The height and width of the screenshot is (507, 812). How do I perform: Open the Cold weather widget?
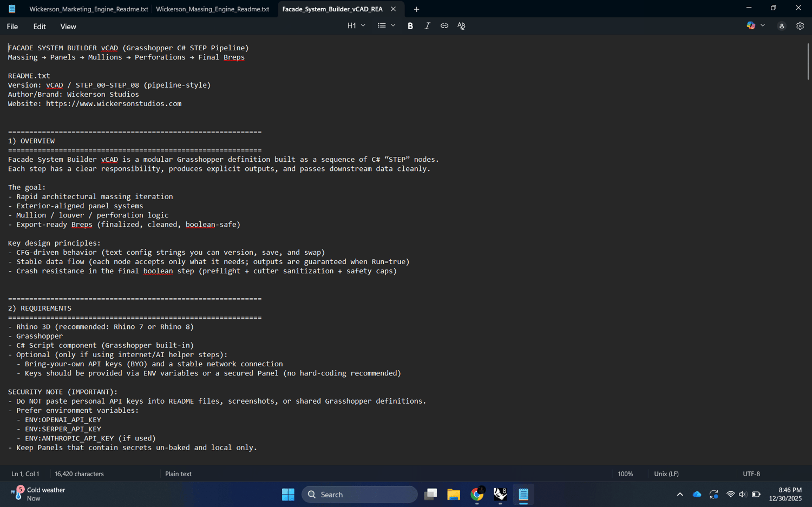click(38, 494)
